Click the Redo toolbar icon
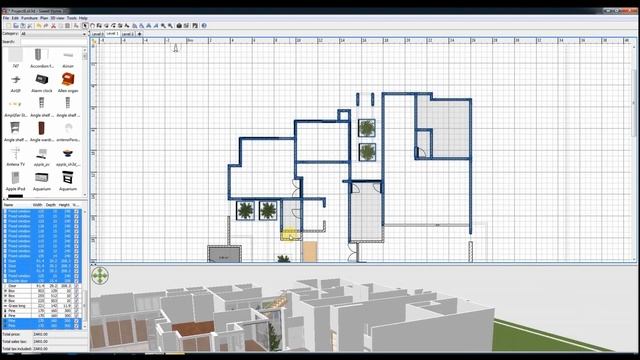The width and height of the screenshot is (640, 360). (x=46, y=25)
